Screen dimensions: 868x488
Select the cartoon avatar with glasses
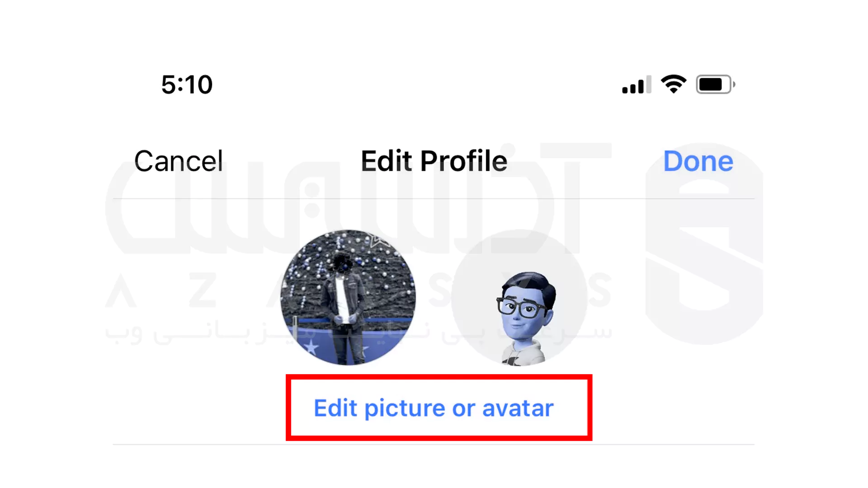[526, 319]
